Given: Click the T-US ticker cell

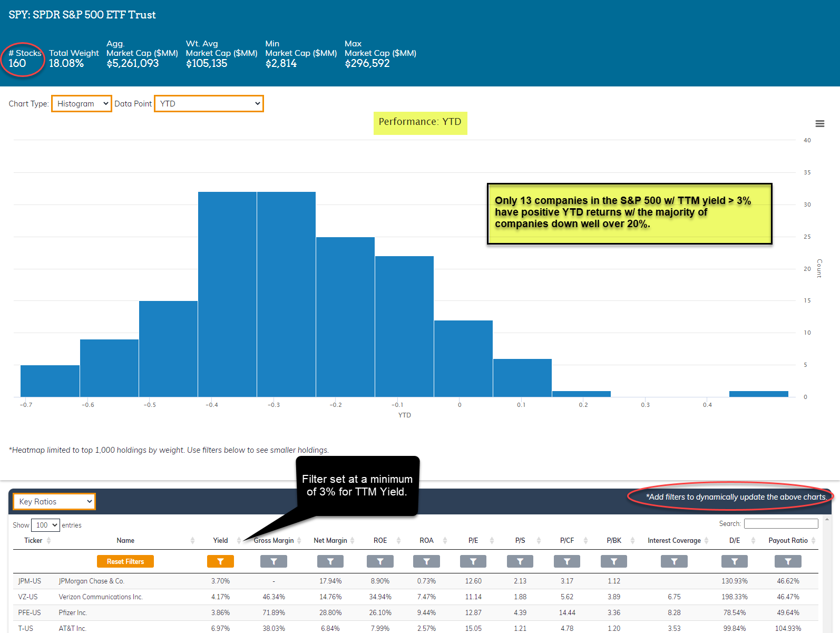Looking at the screenshot, I should pos(25,628).
